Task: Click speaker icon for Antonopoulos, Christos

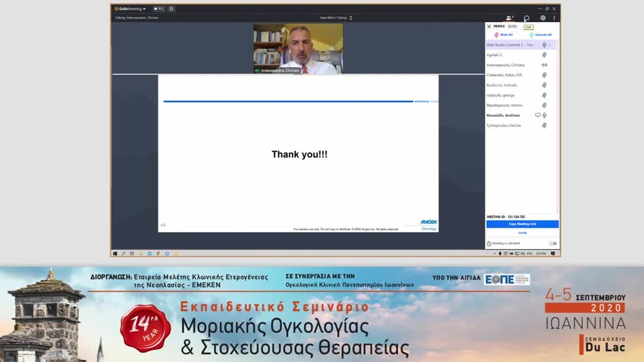Action: pyautogui.click(x=544, y=65)
